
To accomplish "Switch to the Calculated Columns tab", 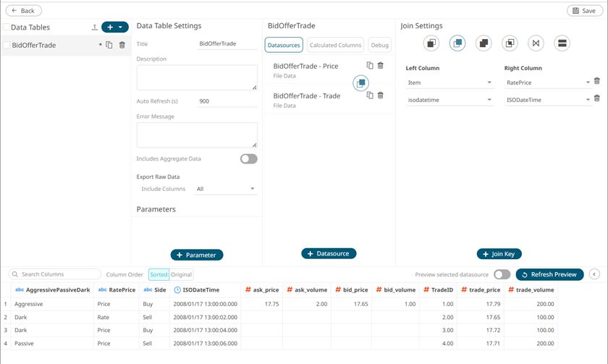I will point(335,45).
